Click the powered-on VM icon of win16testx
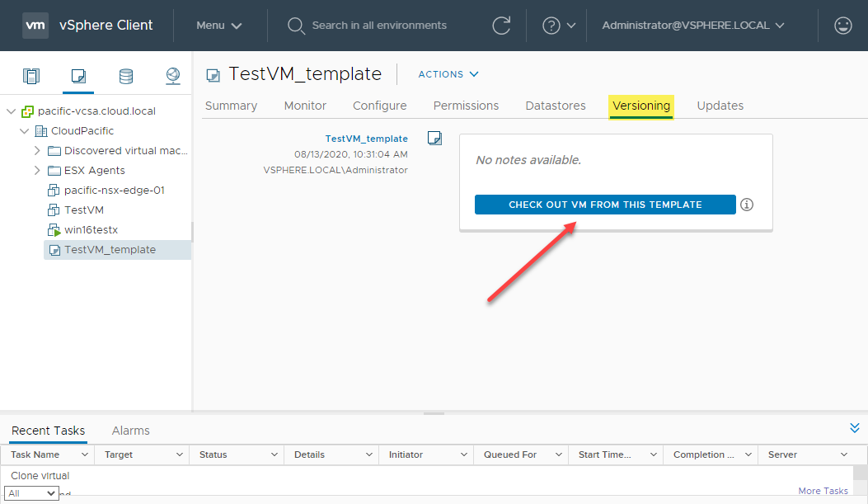The width and height of the screenshot is (868, 504). [x=54, y=230]
